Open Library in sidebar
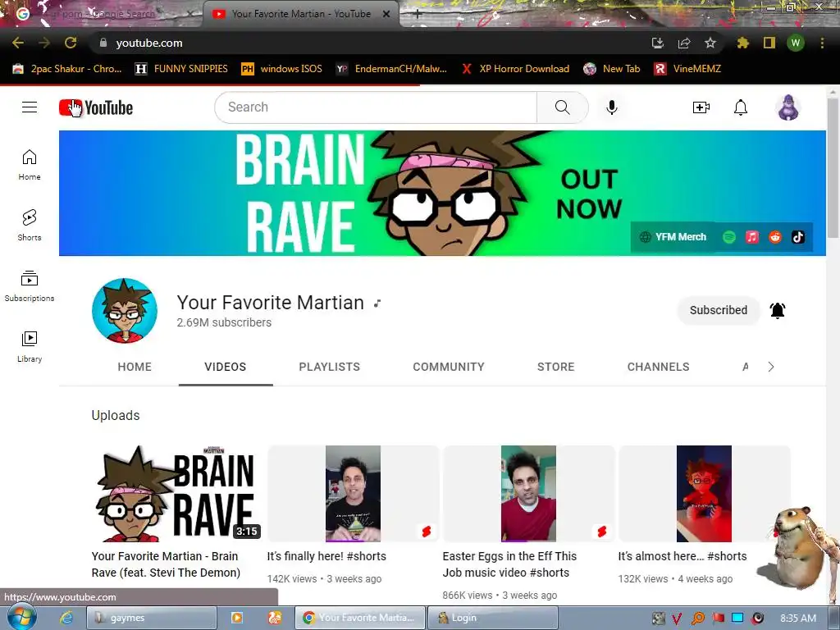The width and height of the screenshot is (840, 630). pos(30,347)
